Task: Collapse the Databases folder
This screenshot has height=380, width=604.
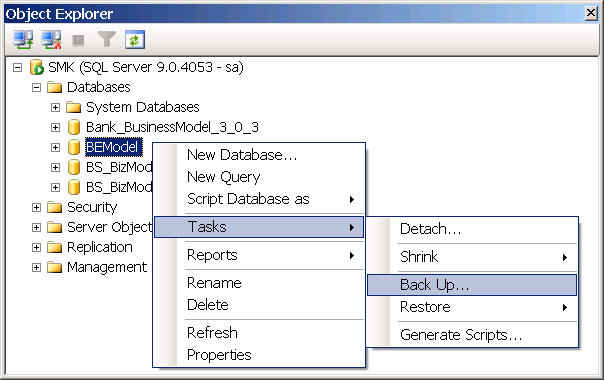Action: (36, 87)
